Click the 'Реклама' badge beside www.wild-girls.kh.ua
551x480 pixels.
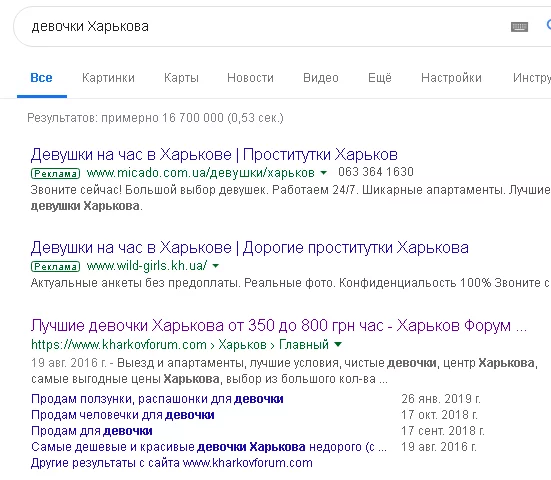coord(56,267)
